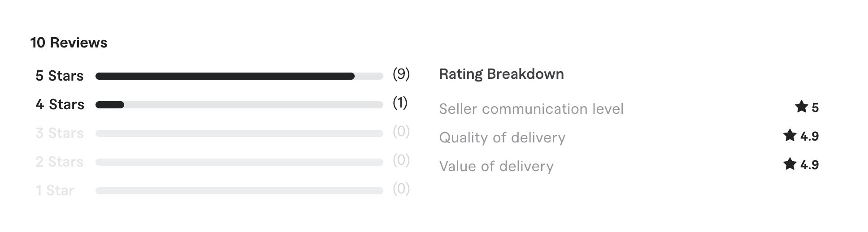This screenshot has width=868, height=232.
Task: Click the Seller communication level label
Action: (531, 109)
